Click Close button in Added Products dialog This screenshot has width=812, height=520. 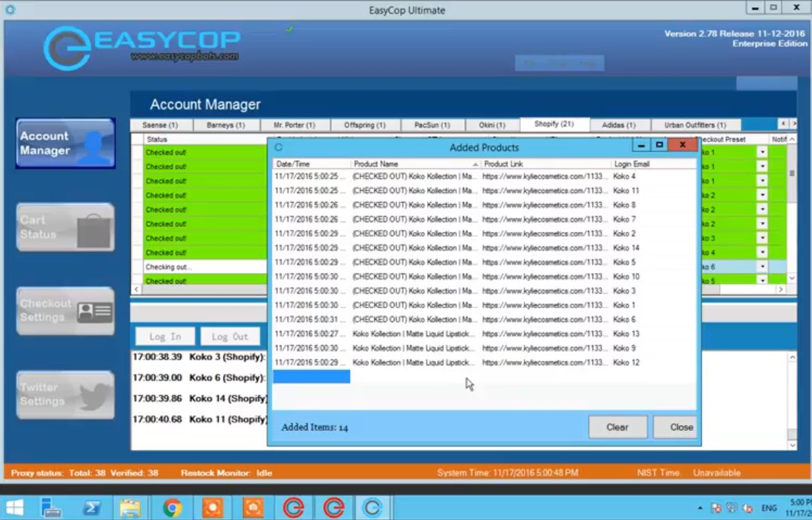676,428
